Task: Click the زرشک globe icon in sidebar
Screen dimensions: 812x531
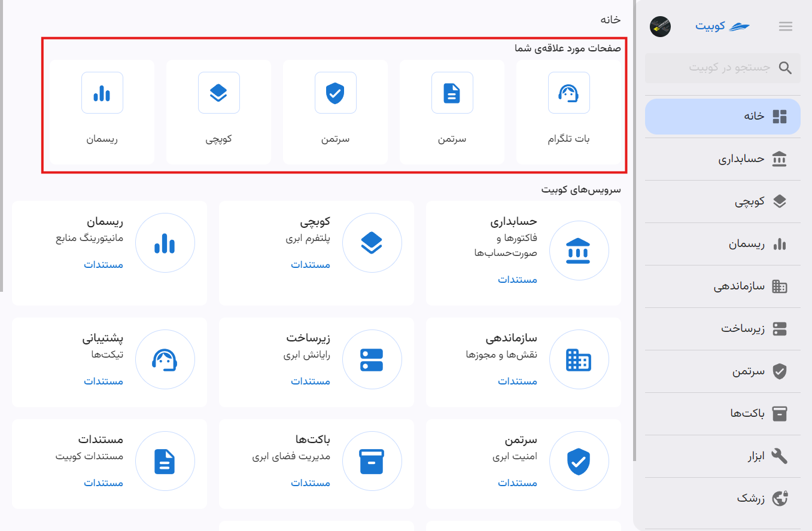Action: click(x=780, y=498)
